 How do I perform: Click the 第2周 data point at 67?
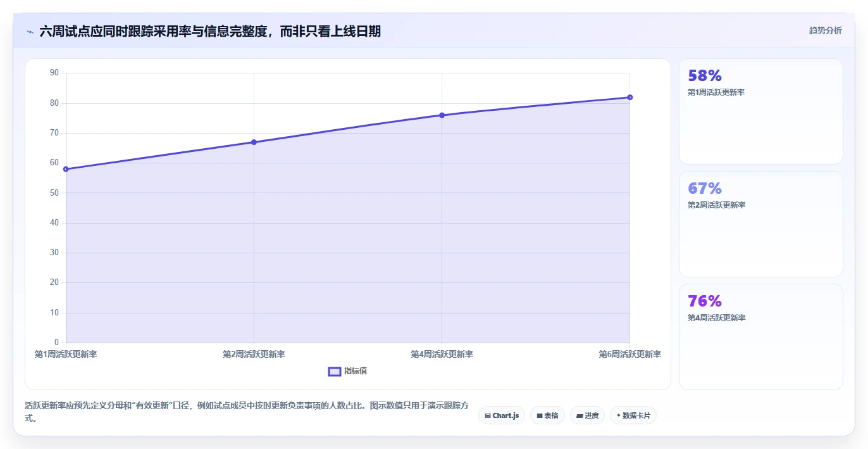click(x=254, y=142)
